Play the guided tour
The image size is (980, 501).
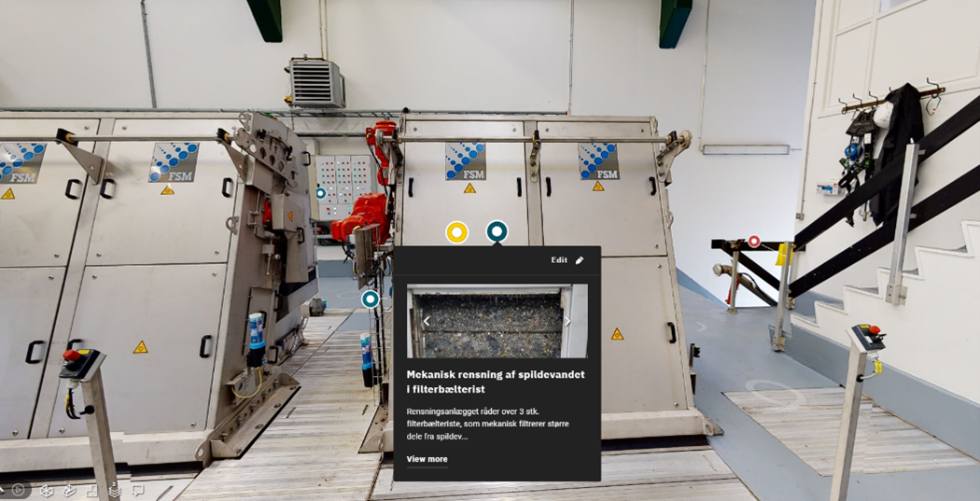coord(19,490)
